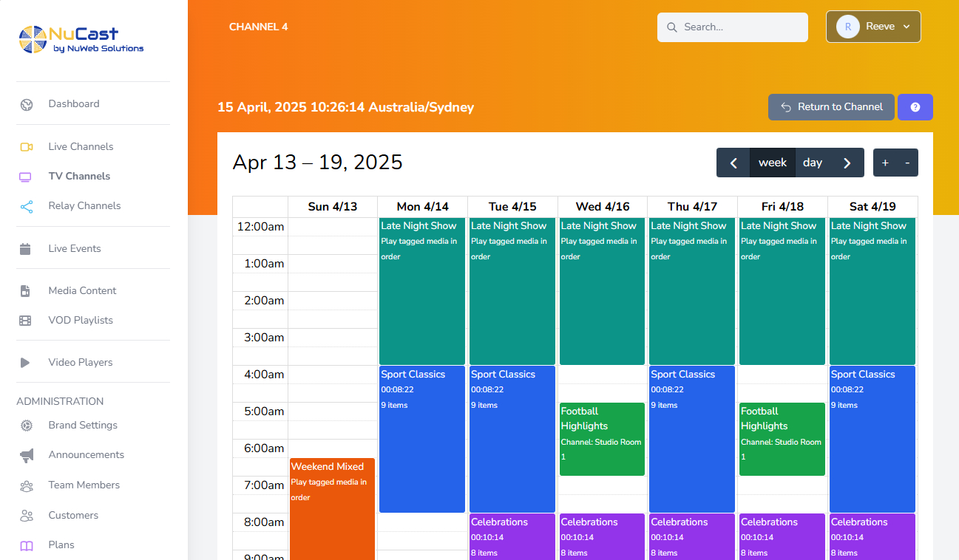
Task: Click the Announcements megaphone icon
Action: tap(26, 455)
